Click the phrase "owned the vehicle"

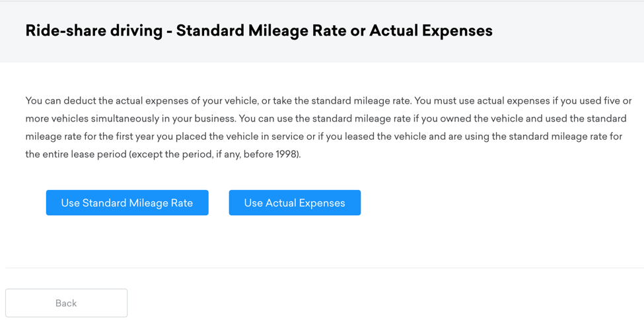click(483, 119)
